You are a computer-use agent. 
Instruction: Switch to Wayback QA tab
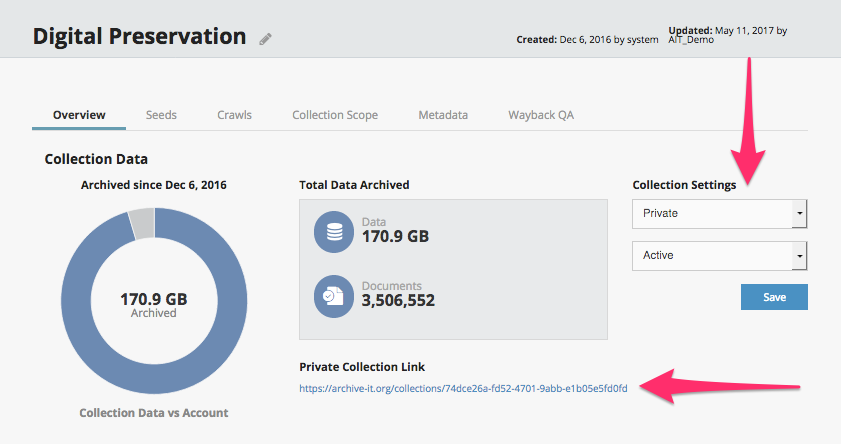point(541,115)
